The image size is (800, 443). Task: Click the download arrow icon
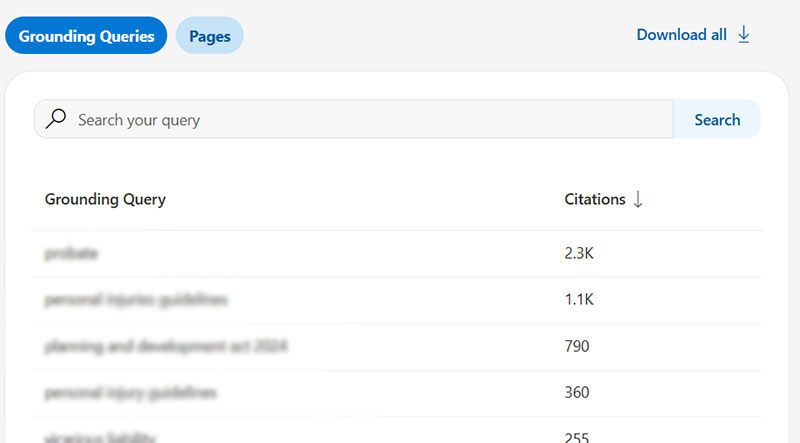tap(744, 35)
